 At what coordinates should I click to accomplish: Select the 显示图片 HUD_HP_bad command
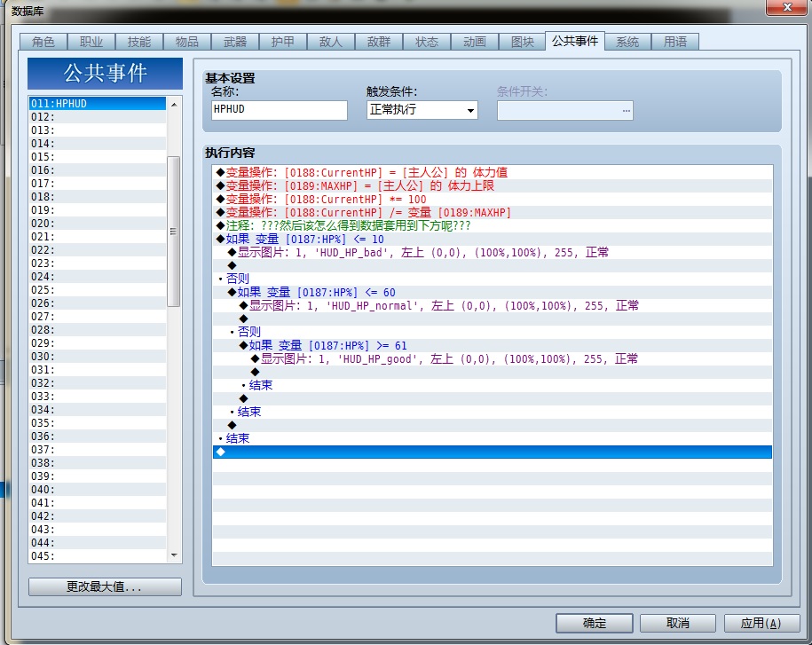pyautogui.click(x=493, y=253)
